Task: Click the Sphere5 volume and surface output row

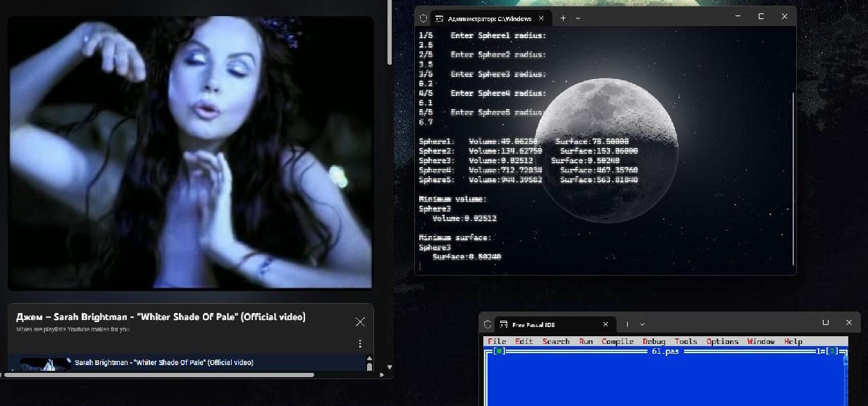Action: [x=528, y=180]
